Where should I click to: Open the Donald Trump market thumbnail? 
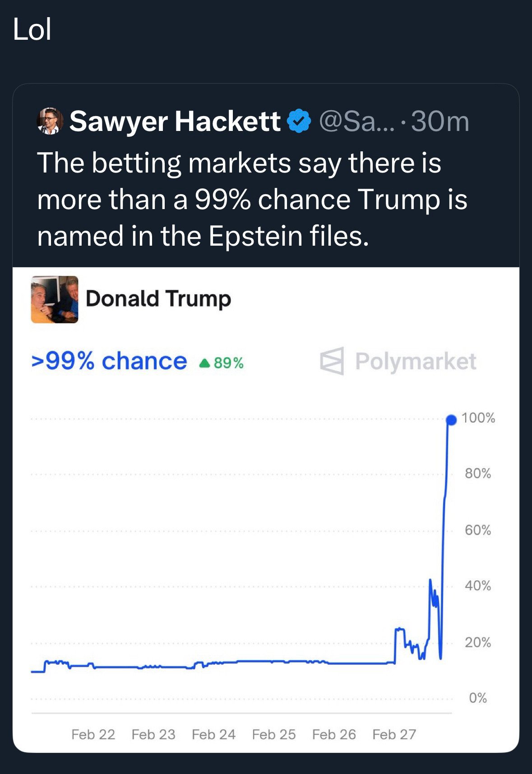(55, 299)
